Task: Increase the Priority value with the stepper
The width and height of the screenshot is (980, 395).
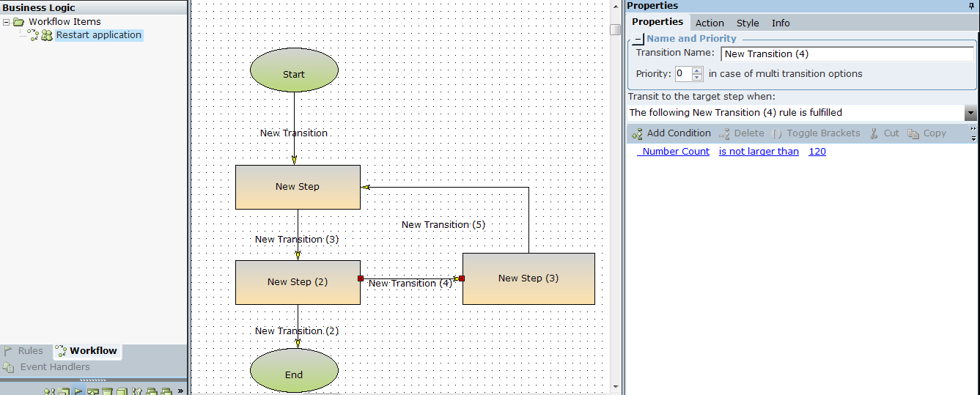Action: [697, 70]
